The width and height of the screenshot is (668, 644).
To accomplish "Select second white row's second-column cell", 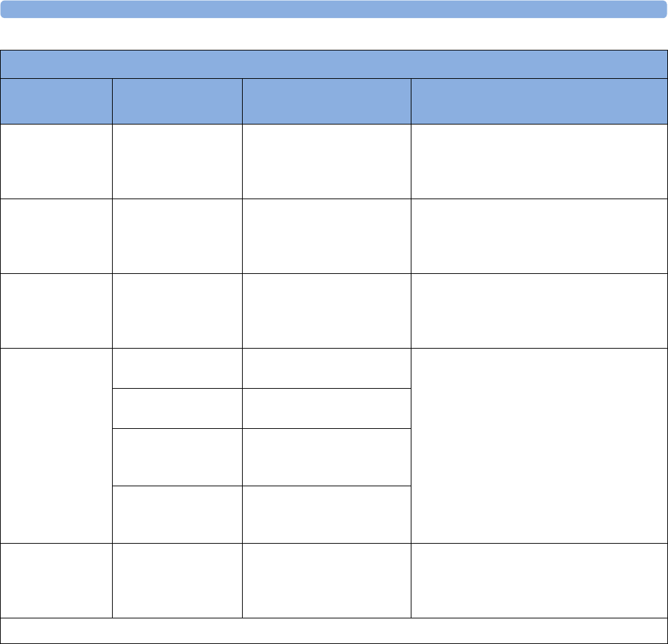I will click(177, 236).
